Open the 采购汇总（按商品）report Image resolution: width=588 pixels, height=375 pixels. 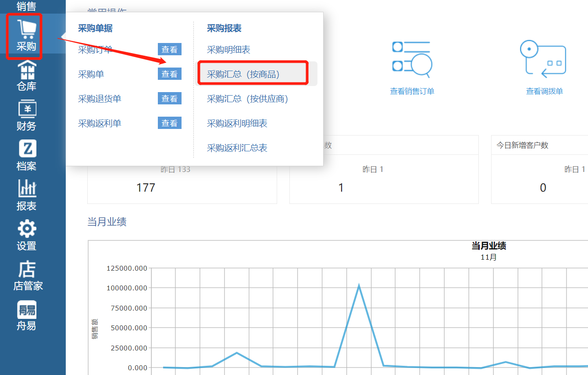pyautogui.click(x=243, y=74)
